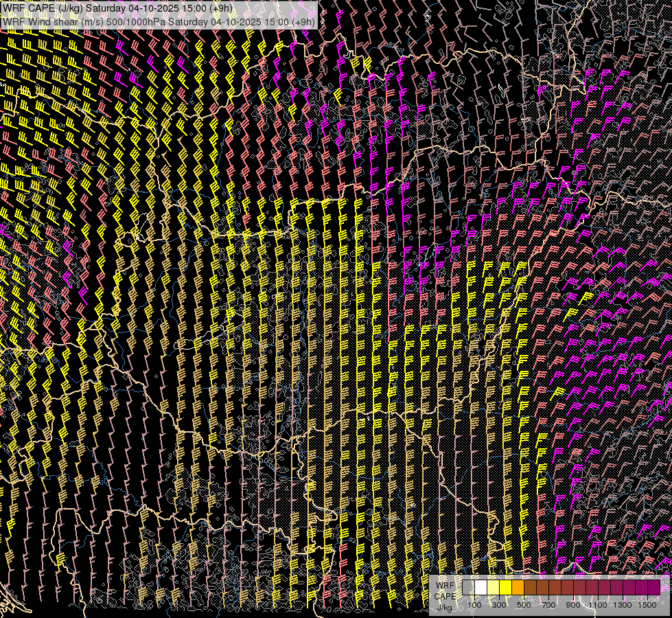Click the WRF CAPE title line
Image resolution: width=672 pixels, height=618 pixels.
117,8
